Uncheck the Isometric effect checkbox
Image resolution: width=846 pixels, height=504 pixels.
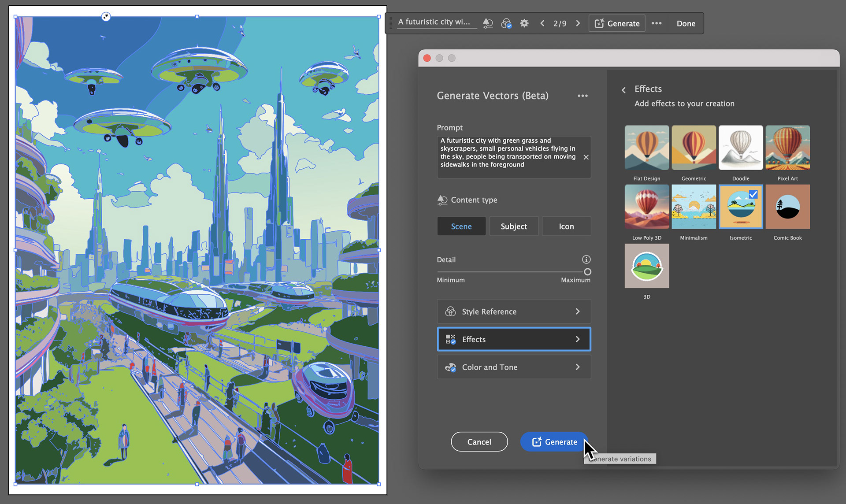753,194
